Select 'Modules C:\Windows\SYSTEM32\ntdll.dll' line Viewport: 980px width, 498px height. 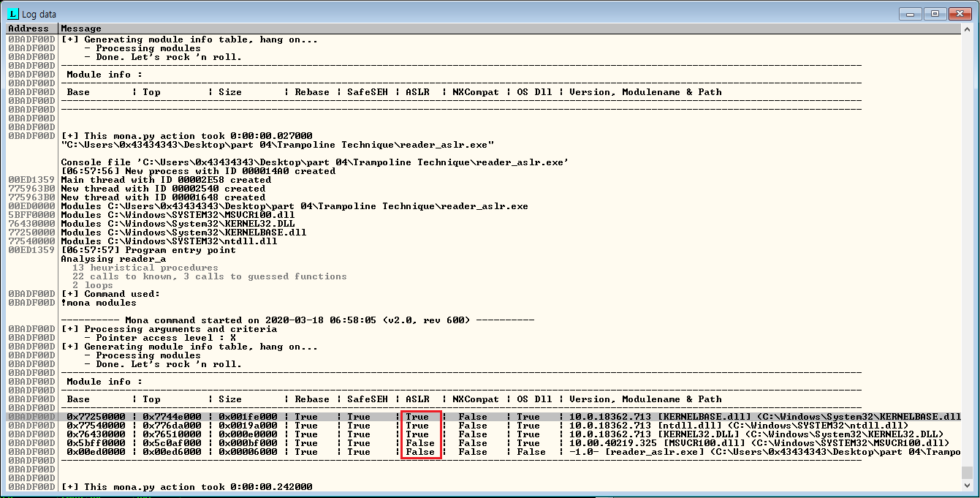pos(169,241)
